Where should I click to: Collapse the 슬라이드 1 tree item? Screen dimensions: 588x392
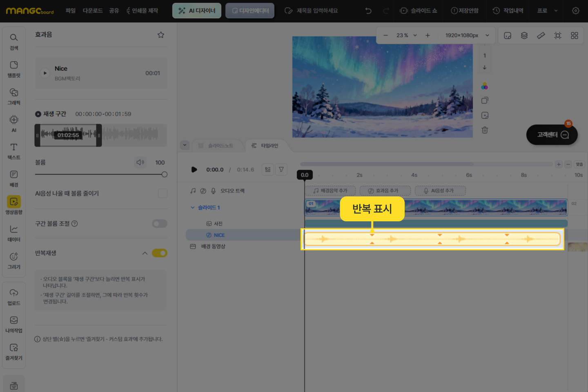click(x=193, y=207)
